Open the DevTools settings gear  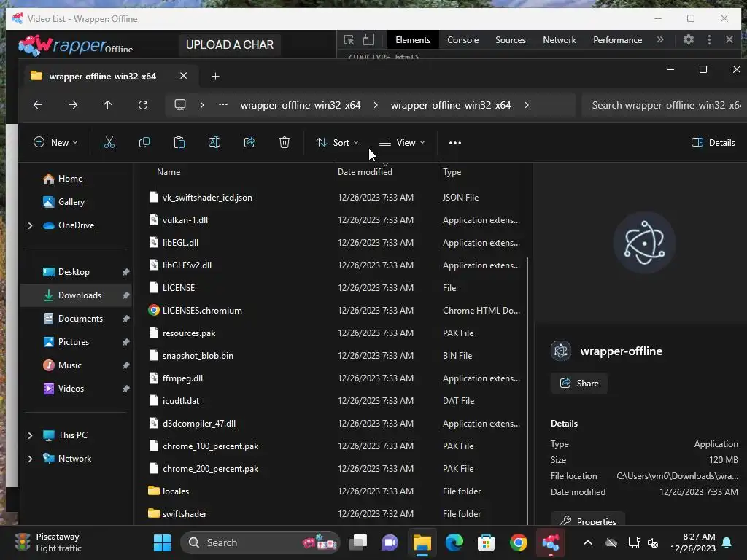pos(689,40)
